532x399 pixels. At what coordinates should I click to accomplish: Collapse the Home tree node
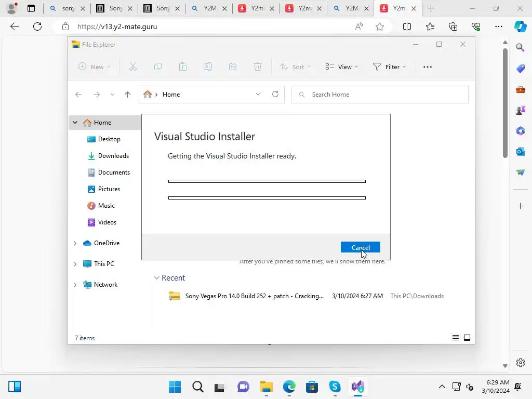click(75, 123)
